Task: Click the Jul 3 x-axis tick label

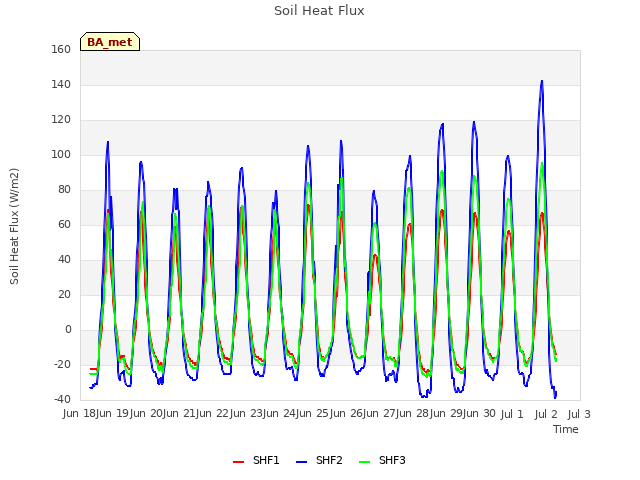Action: tap(579, 414)
